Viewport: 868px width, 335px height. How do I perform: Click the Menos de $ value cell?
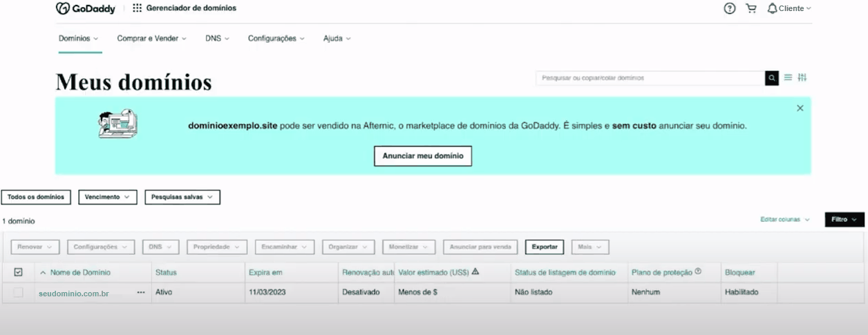point(418,292)
